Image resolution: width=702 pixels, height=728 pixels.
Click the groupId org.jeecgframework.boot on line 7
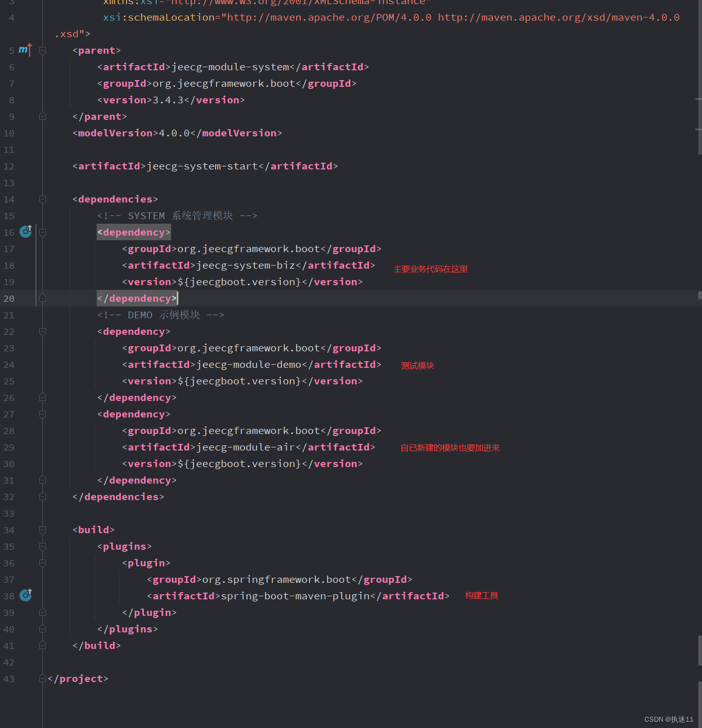click(224, 84)
